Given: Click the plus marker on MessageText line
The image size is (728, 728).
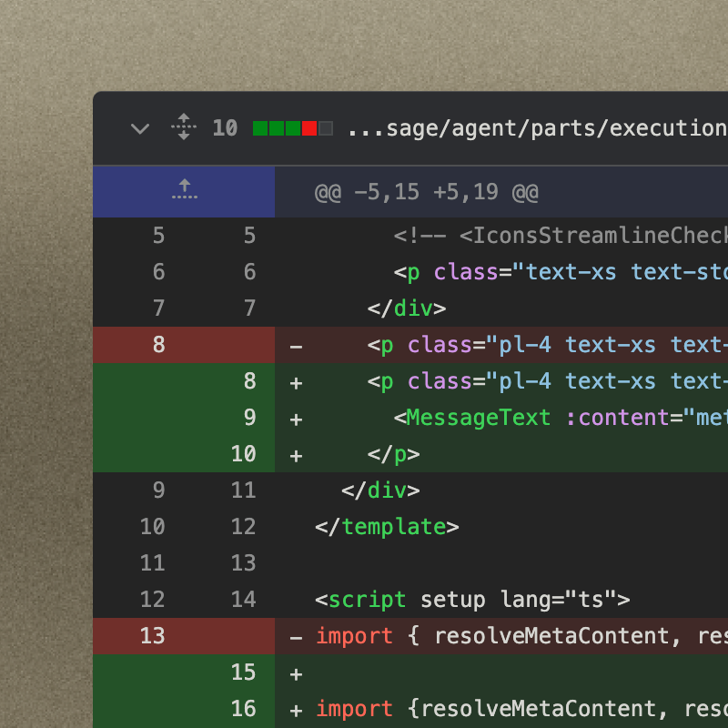Looking at the screenshot, I should pyautogui.click(x=296, y=418).
